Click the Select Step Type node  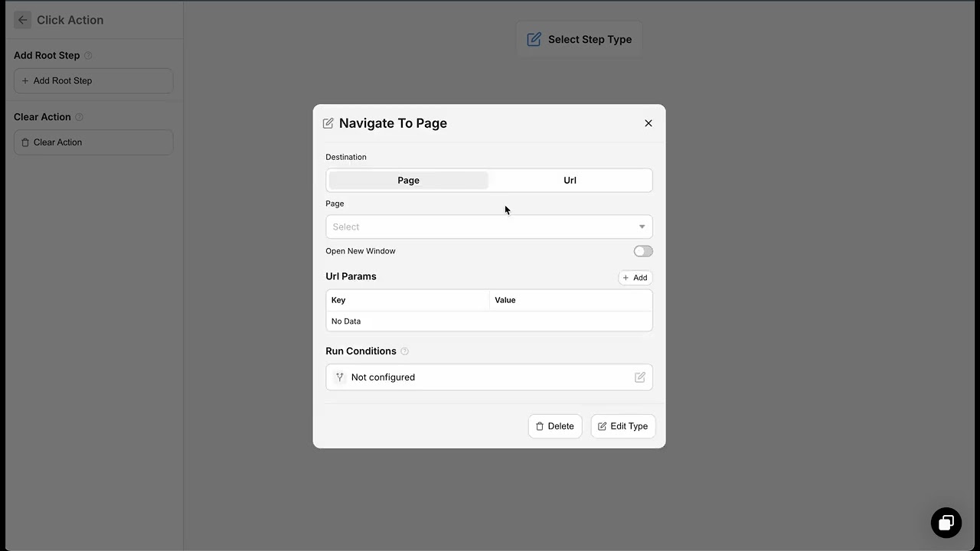tap(580, 39)
